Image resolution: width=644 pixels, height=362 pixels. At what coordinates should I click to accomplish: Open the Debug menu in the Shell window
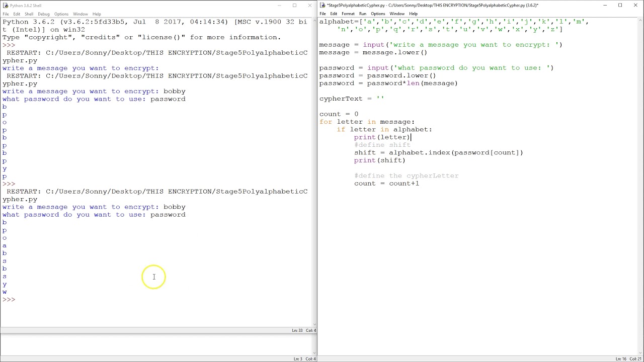point(44,14)
